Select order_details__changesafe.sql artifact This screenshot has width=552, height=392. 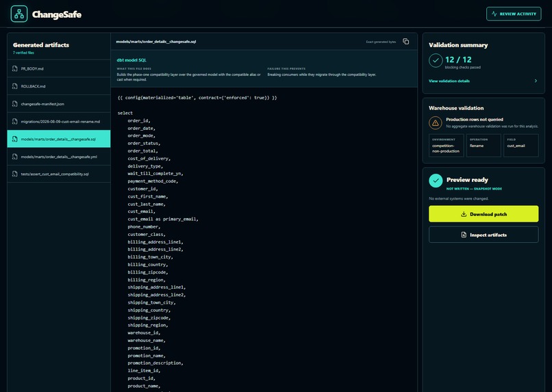[59, 139]
